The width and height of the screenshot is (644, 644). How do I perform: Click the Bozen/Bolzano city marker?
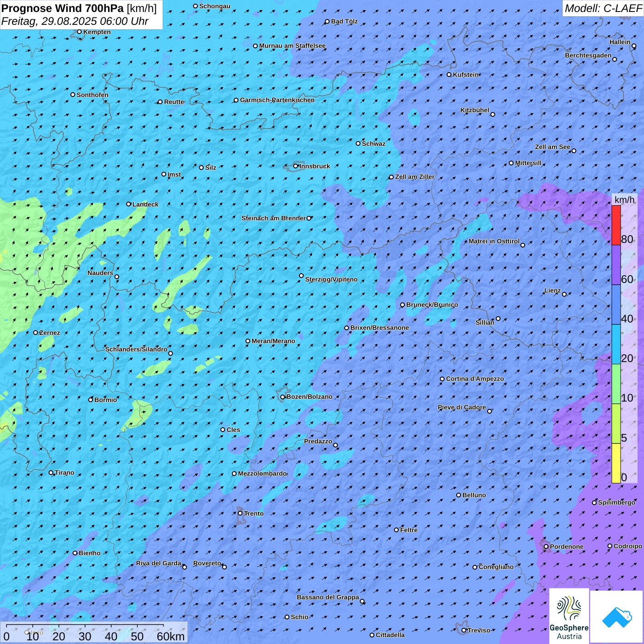coord(282,397)
